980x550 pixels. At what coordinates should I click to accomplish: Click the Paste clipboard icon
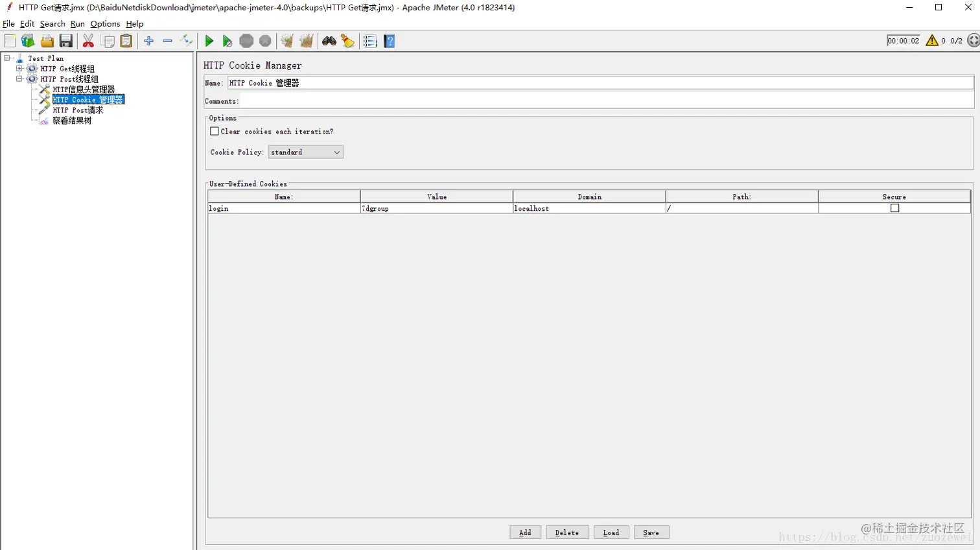pos(126,41)
